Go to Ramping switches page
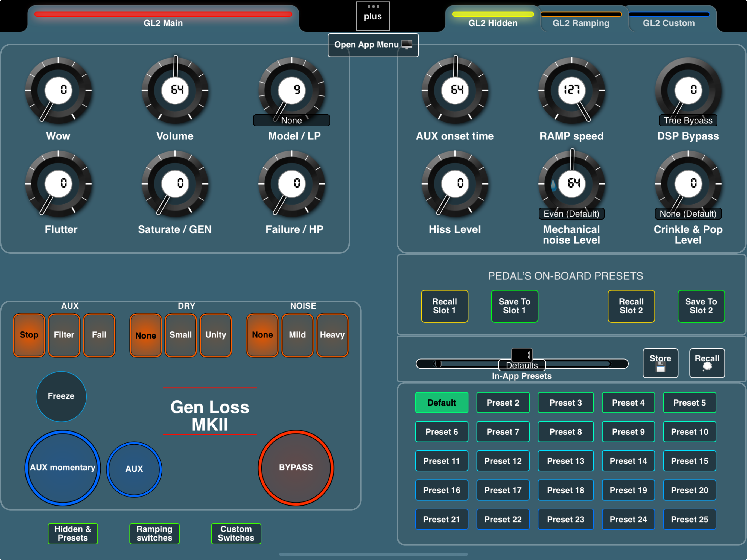The width and height of the screenshot is (747, 560). click(x=154, y=534)
